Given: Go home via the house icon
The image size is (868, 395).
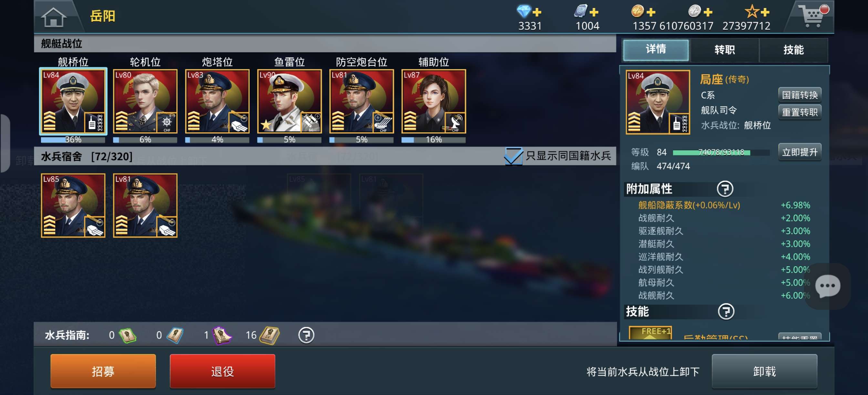Looking at the screenshot, I should (x=53, y=17).
